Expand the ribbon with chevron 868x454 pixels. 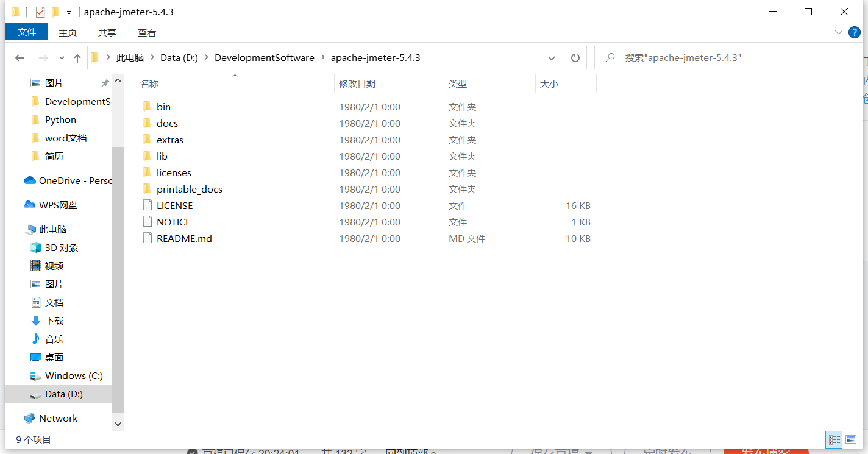[x=838, y=32]
